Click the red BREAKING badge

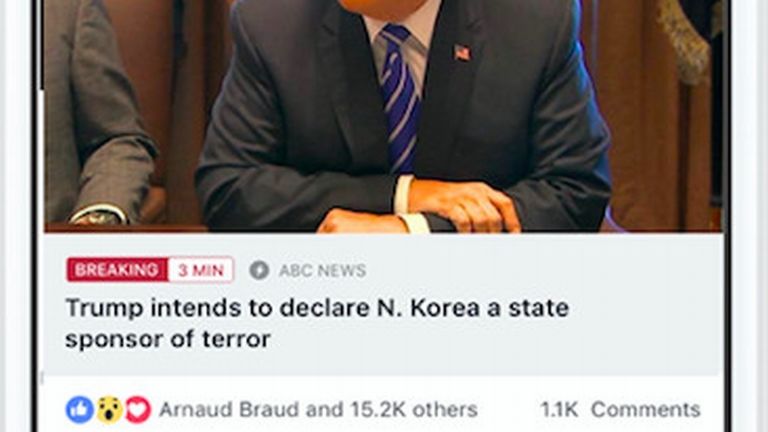coord(118,270)
